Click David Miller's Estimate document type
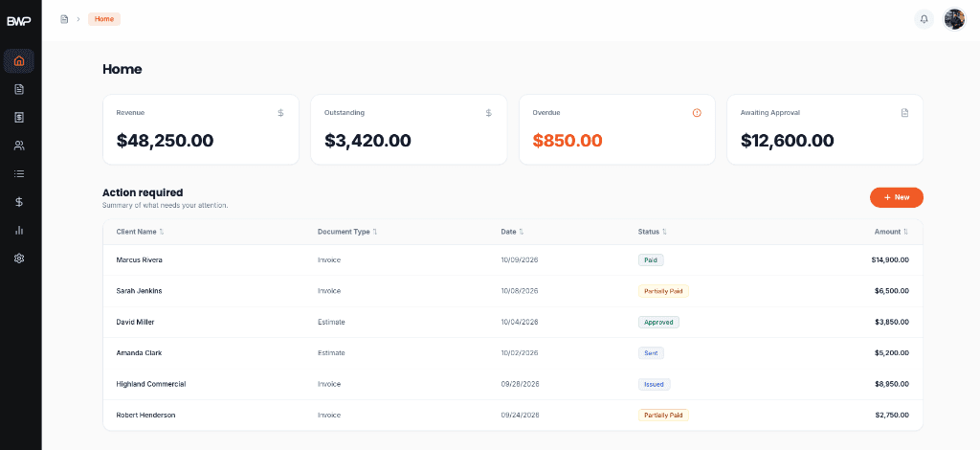Screen dimensions: 980x450 [331, 323]
